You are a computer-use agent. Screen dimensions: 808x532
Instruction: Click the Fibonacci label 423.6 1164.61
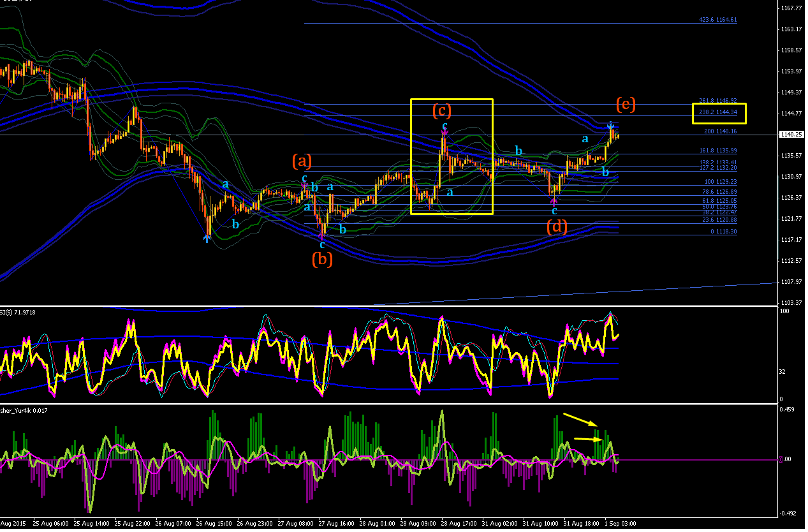(718, 20)
